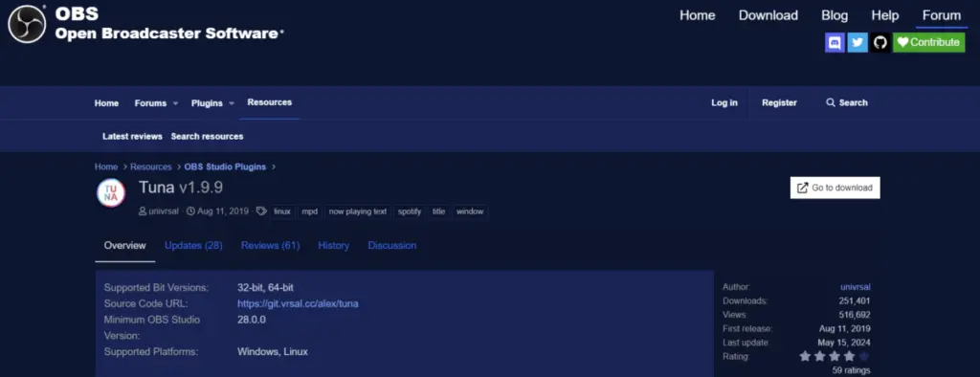Open the Help menu item
The image size is (980, 377).
tap(885, 15)
